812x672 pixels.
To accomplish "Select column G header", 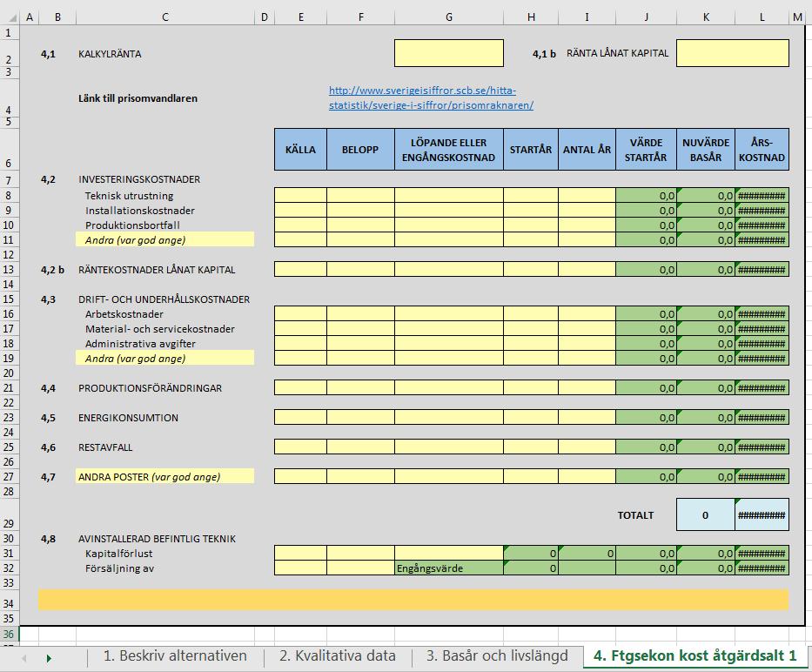I will tap(448, 17).
